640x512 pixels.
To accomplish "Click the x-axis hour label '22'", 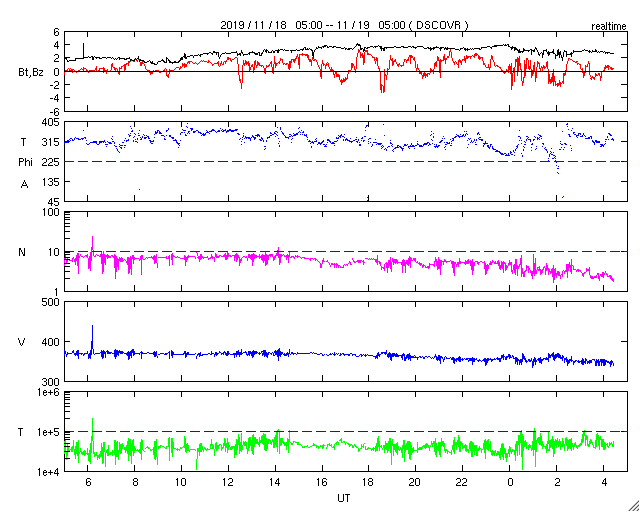I will point(462,482).
